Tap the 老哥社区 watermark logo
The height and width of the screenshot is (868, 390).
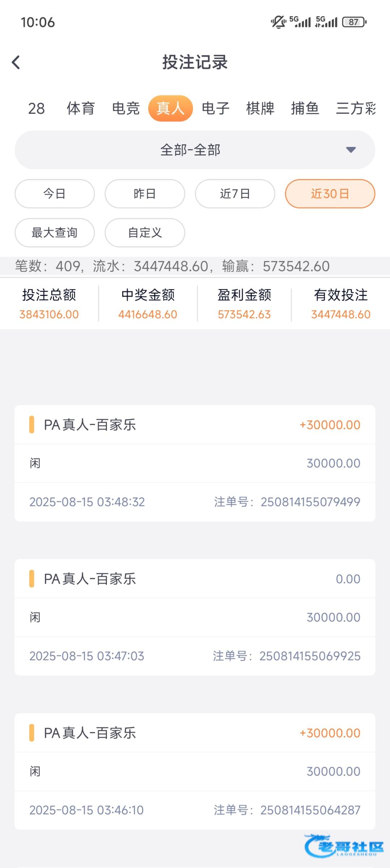pos(344,847)
